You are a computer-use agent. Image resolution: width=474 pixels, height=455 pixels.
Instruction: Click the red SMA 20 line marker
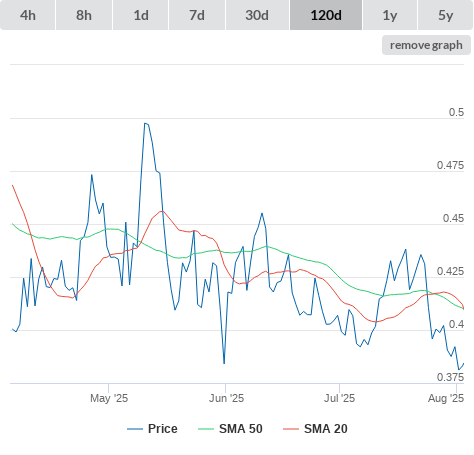click(x=291, y=429)
